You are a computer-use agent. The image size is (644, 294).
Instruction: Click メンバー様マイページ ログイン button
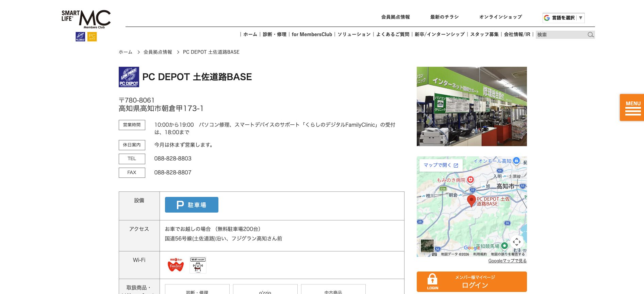[x=472, y=282]
